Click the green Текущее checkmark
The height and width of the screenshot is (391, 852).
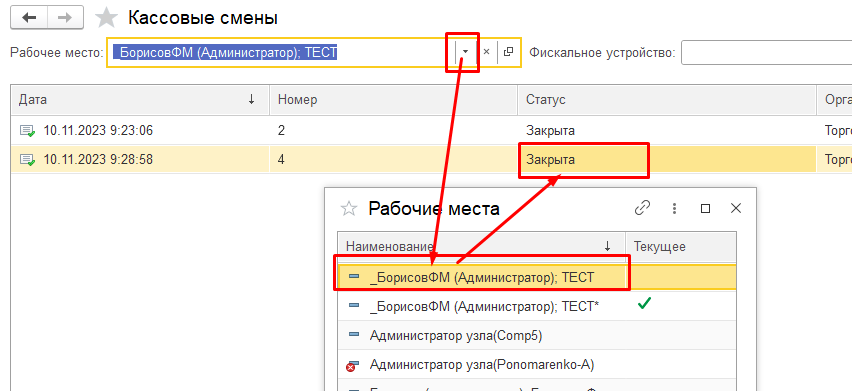[x=644, y=304]
